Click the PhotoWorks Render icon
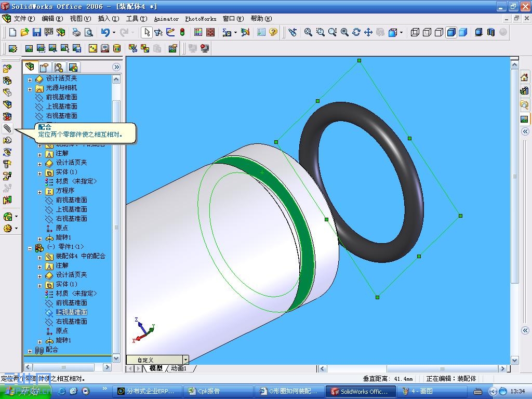The height and width of the screenshot is (399, 532). [x=29, y=48]
